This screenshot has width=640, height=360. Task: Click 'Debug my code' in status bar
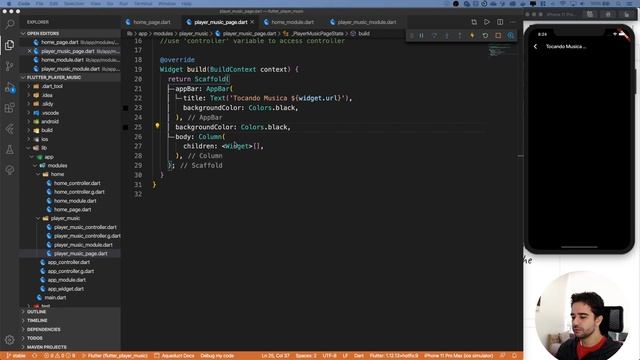(x=217, y=356)
